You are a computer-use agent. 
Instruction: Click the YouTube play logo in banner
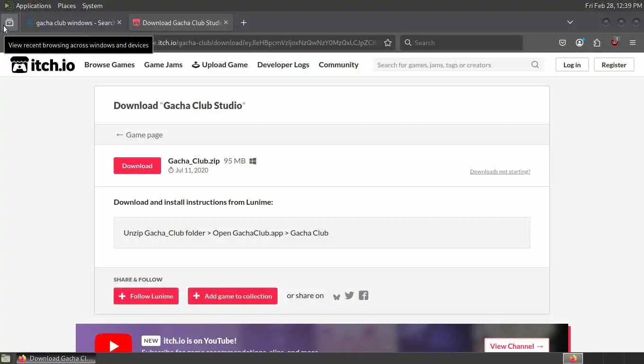(114, 343)
